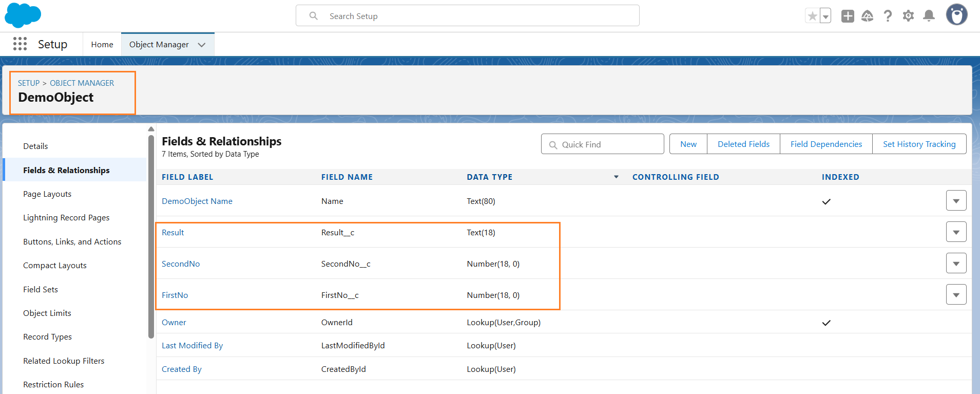Open Deleted Fields

coord(744,144)
